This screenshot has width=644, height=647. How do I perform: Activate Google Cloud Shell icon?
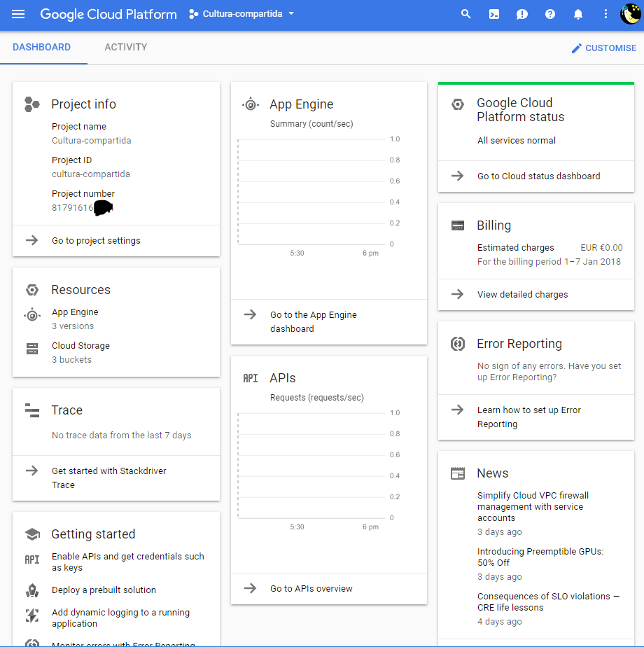click(x=493, y=15)
